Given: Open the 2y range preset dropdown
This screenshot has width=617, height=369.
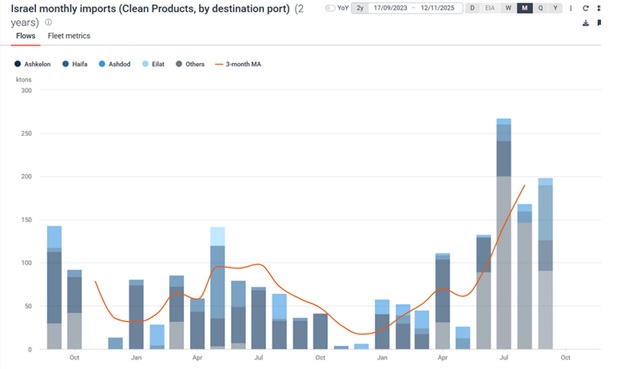Looking at the screenshot, I should 360,8.
